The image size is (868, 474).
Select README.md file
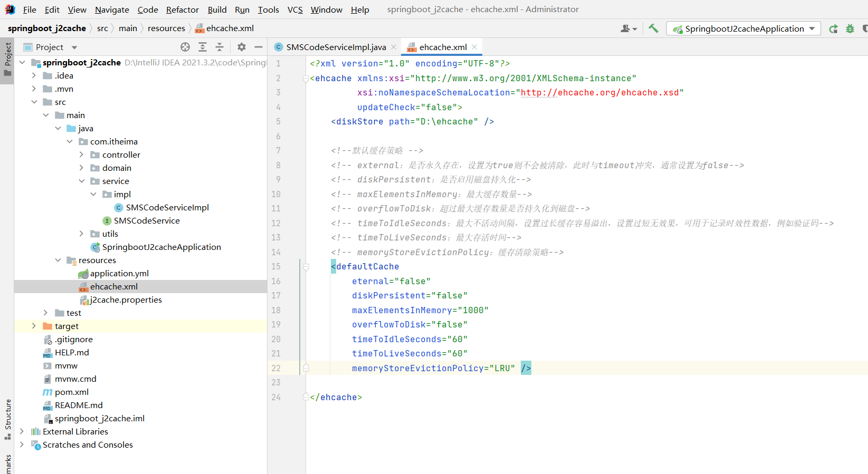[79, 405]
